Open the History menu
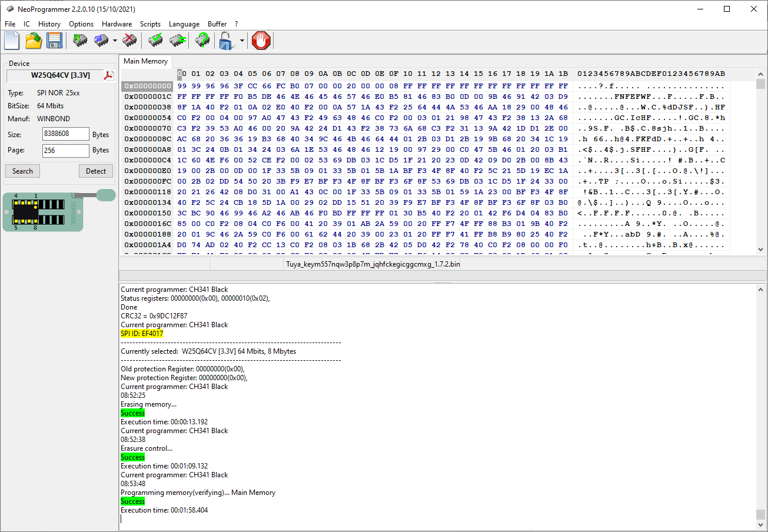The image size is (768, 532). tap(49, 24)
